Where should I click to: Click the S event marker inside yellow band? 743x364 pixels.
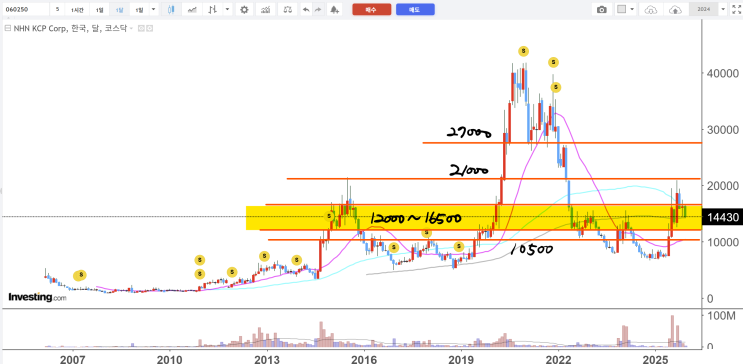tap(329, 216)
